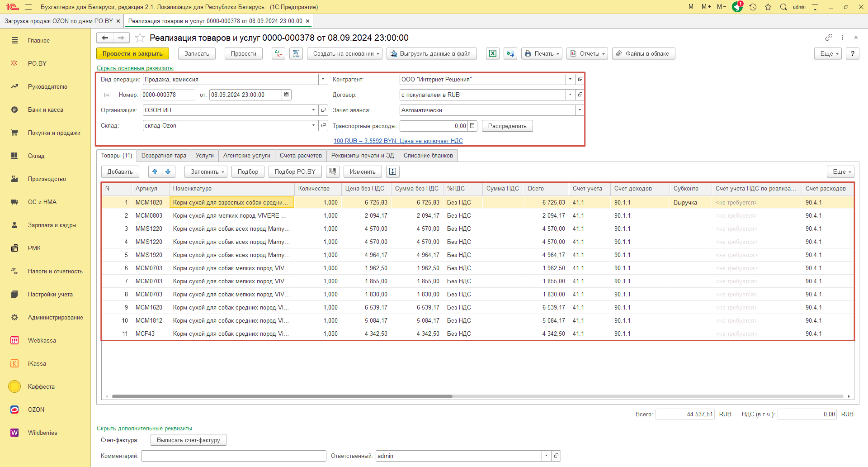868x467 pixels.
Task: Move row up arrow in table toolbar
Action: click(155, 172)
